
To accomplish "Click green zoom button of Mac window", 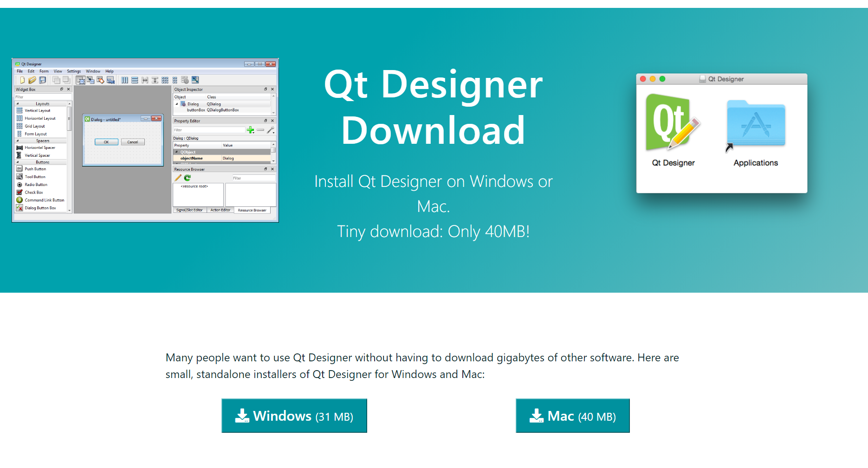I will (x=662, y=79).
